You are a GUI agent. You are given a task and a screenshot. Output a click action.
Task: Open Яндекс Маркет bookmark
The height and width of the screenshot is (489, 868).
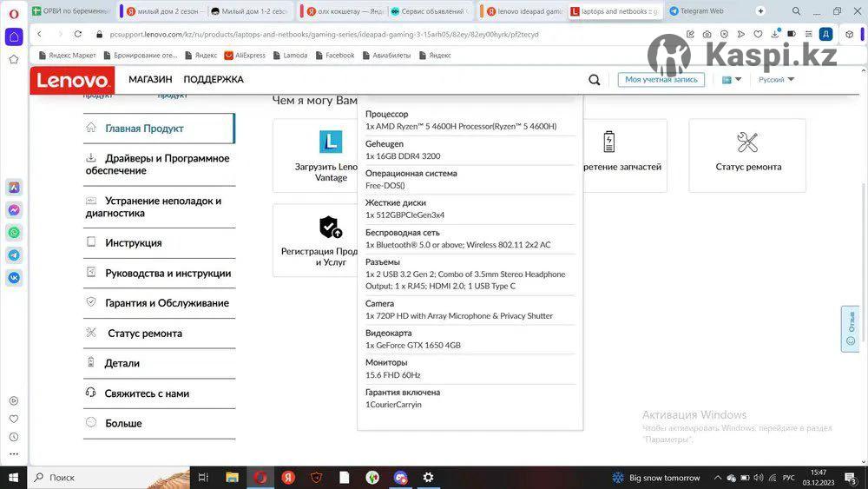[x=67, y=56]
